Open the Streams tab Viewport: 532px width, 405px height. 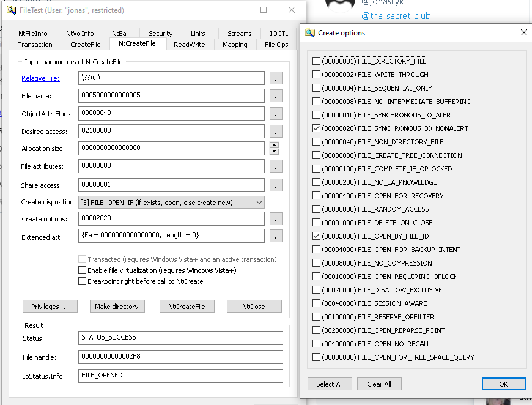tap(240, 33)
